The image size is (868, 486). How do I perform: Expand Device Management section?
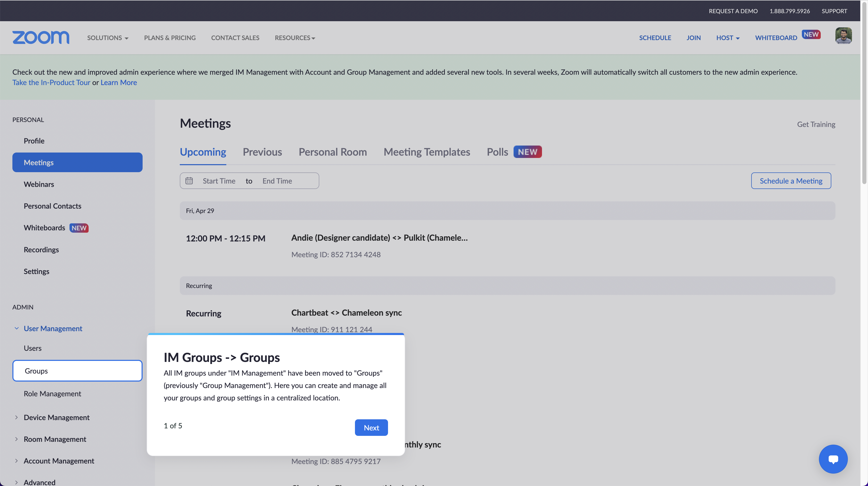tap(17, 417)
